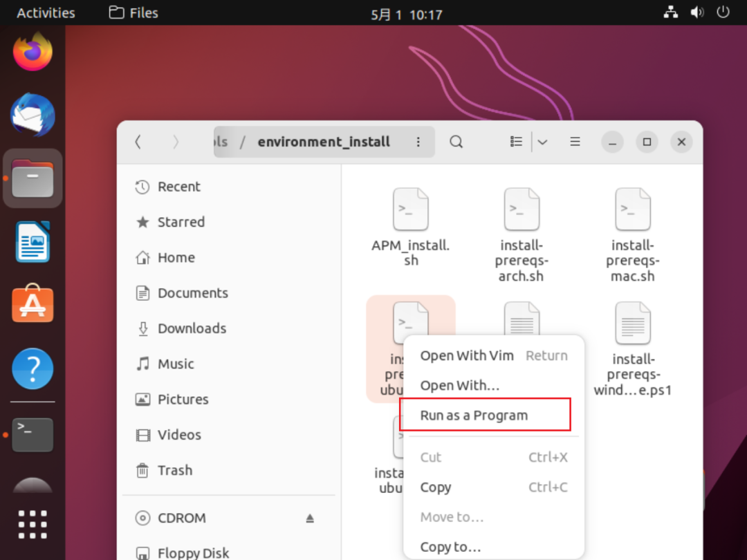Go to Home in the sidebar
747x560 pixels.
(x=229, y=258)
